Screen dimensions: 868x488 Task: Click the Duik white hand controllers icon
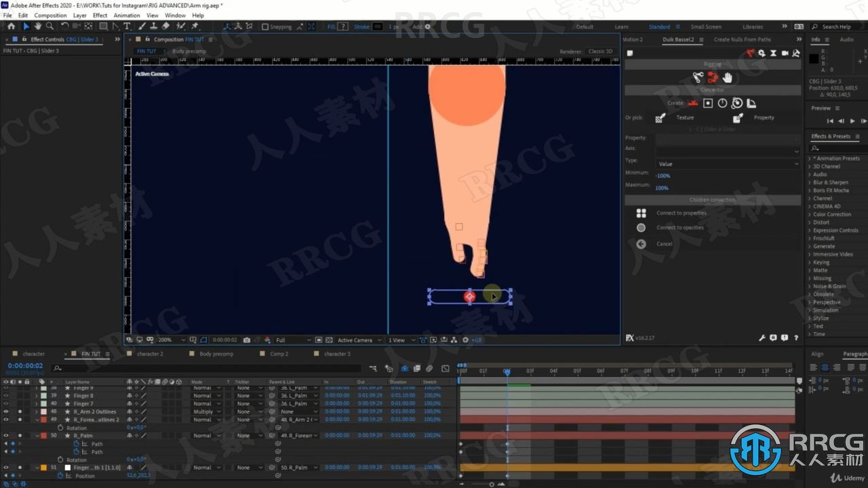pyautogui.click(x=727, y=77)
